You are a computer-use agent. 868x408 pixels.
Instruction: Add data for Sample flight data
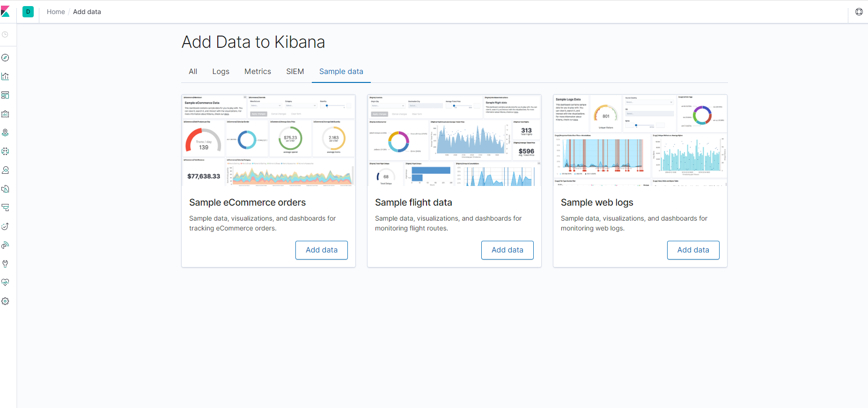pos(507,250)
